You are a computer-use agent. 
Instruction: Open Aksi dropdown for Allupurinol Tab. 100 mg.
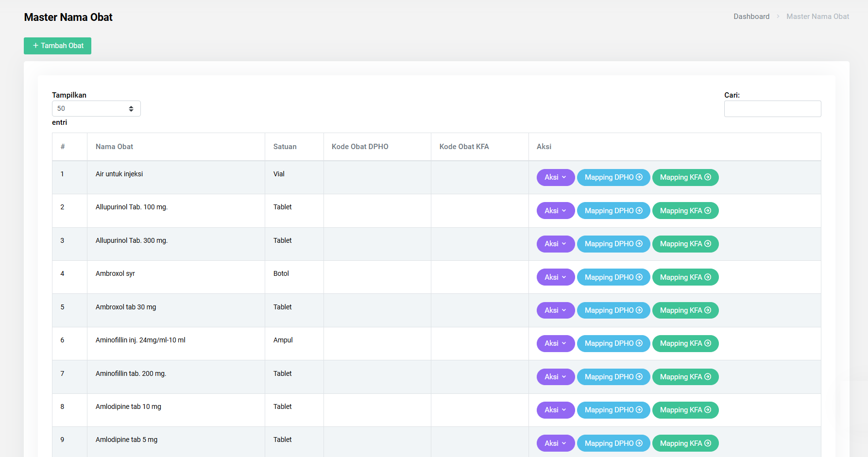point(556,211)
